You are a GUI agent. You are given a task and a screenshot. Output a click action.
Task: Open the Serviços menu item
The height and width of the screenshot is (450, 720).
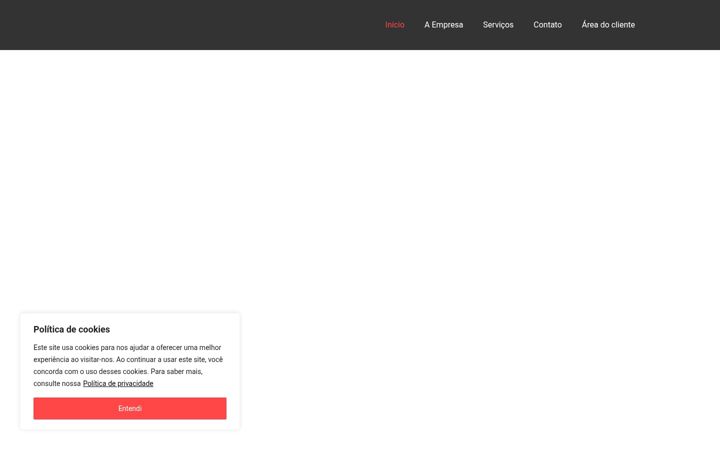point(498,25)
